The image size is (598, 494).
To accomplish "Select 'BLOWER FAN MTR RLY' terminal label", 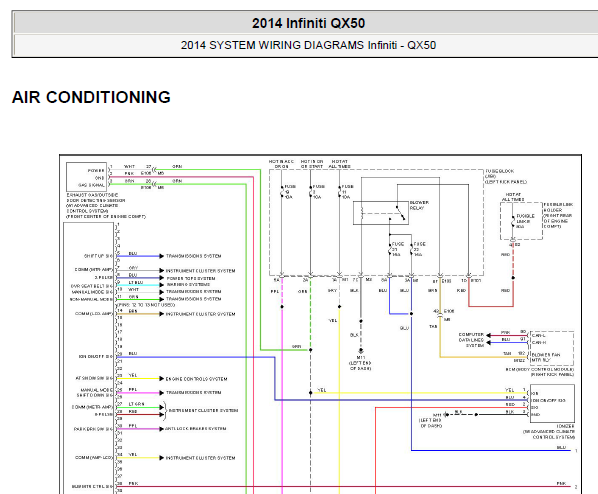I will [x=546, y=357].
